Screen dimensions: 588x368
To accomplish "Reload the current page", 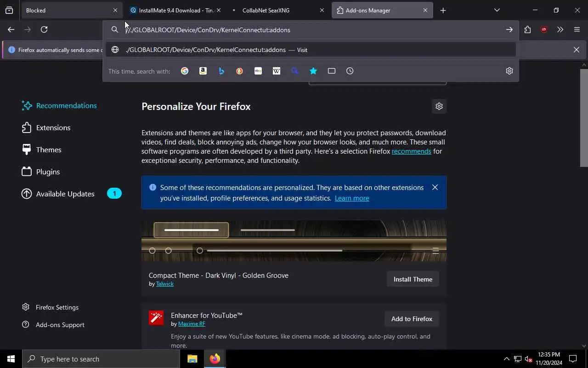I will (44, 29).
